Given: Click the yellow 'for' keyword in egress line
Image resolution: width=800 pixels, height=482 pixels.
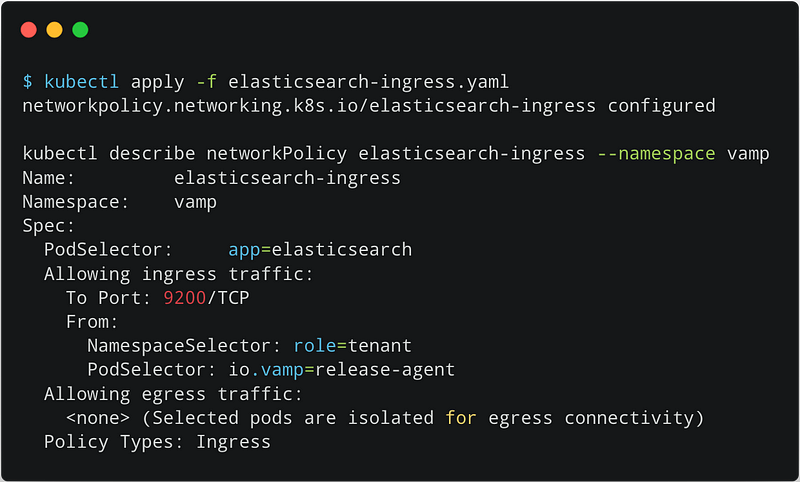Looking at the screenshot, I should (461, 418).
